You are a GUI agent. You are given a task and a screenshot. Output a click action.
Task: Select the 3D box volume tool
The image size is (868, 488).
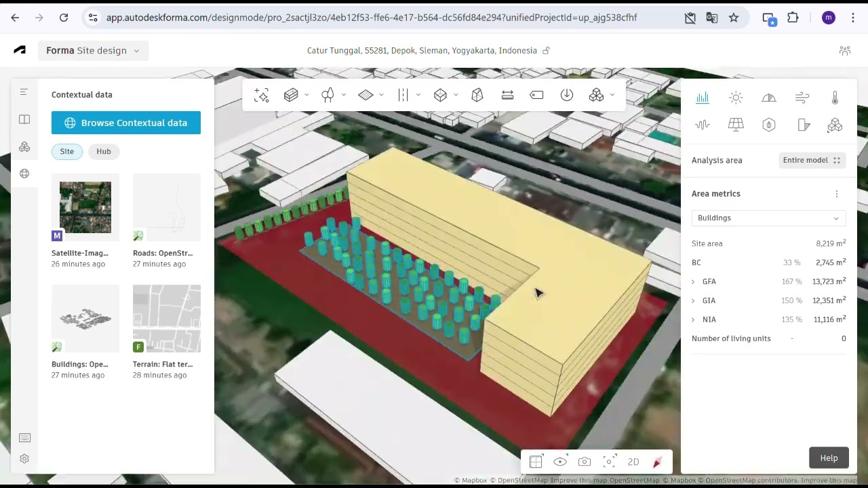440,96
